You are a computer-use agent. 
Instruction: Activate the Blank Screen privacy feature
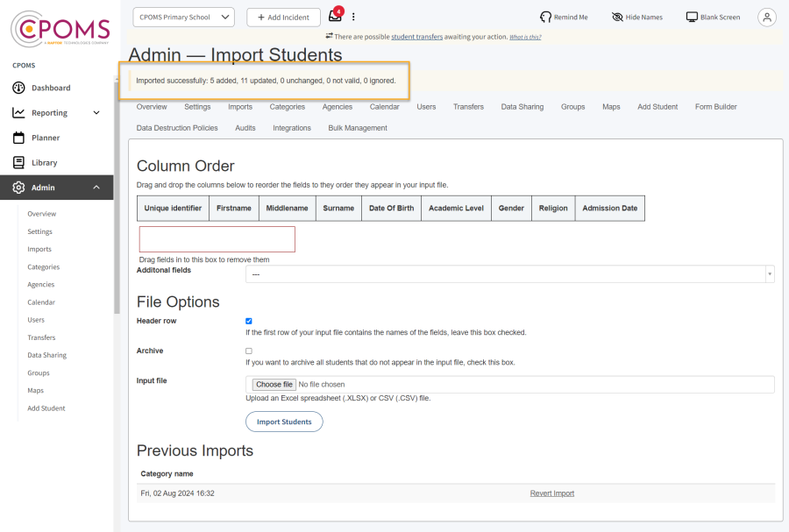[712, 17]
